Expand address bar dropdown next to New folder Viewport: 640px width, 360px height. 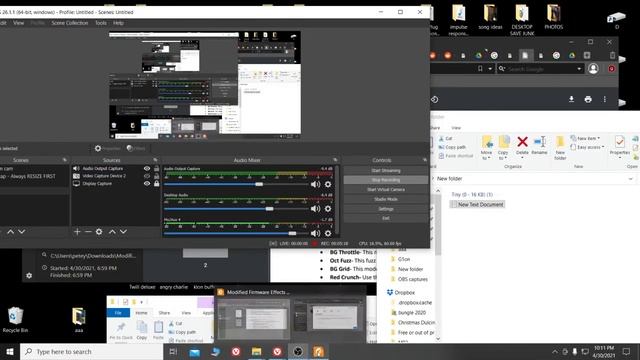click(631, 179)
